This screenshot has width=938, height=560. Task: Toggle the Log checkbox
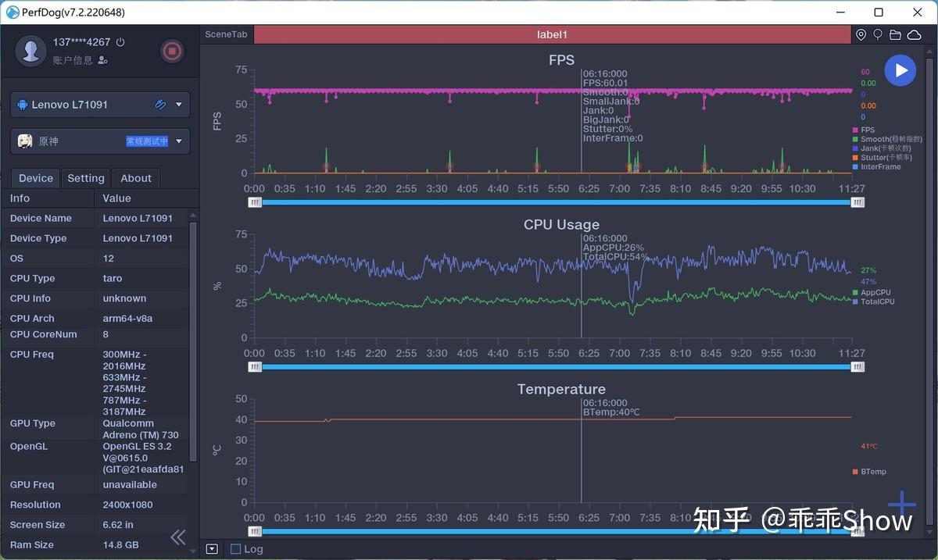[x=235, y=549]
